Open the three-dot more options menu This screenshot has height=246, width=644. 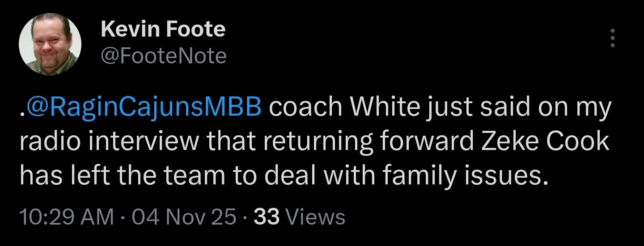613,38
